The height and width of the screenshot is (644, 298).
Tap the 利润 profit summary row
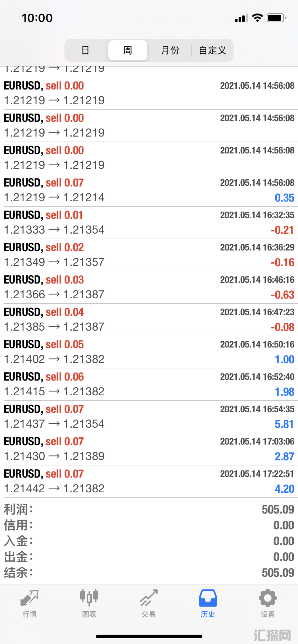click(x=149, y=509)
